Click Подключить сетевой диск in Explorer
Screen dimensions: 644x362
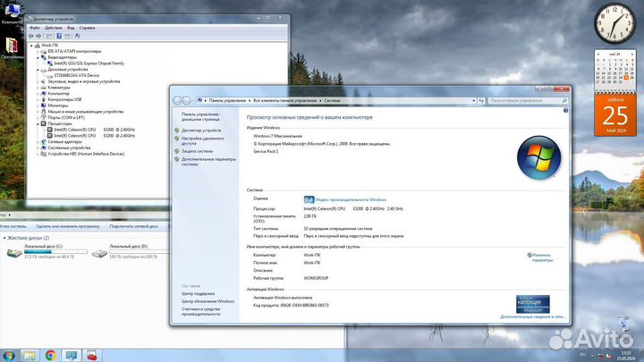coord(134,226)
